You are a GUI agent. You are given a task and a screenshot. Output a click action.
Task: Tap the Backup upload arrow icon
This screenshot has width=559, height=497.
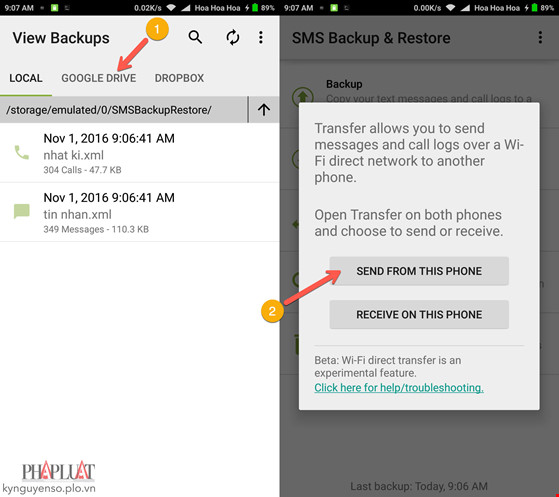coord(303,96)
